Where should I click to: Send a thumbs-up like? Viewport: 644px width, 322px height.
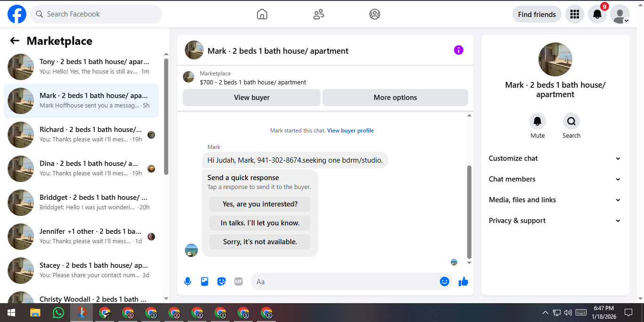[x=463, y=281]
